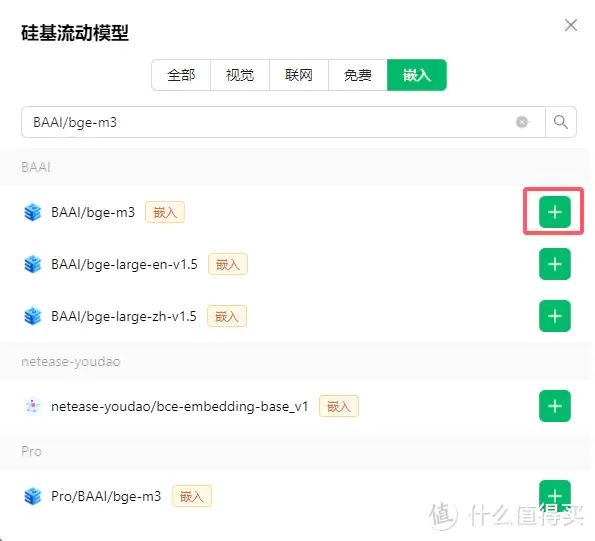
Task: Click the BAAI/bge-m3 model logo icon
Action: pyautogui.click(x=33, y=212)
